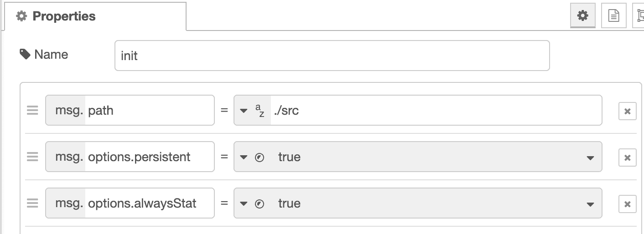Open value type selector for options.persistent
Screen dimensions: 644x234
(x=252, y=157)
